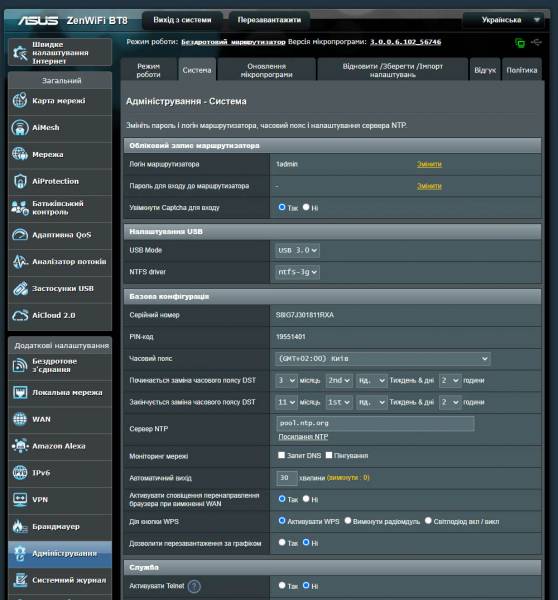Open DST start month dropdown
Image resolution: width=558 pixels, height=600 pixels.
tap(286, 381)
